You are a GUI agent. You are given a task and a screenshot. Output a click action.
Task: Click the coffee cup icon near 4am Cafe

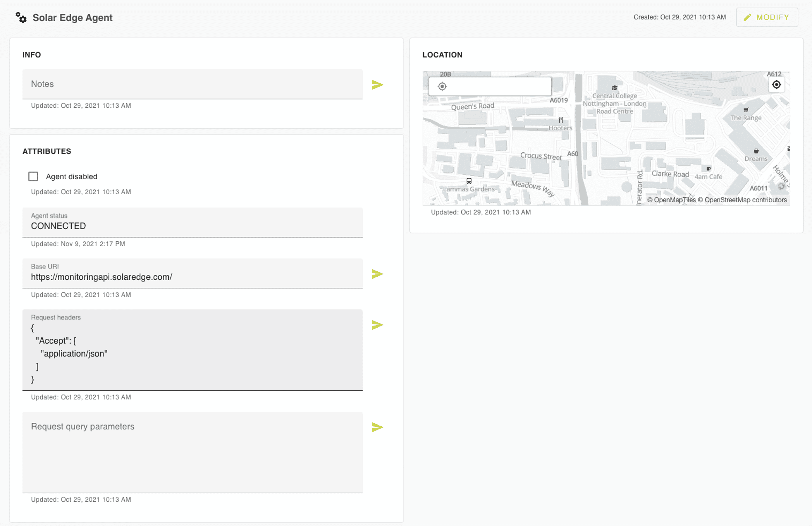[x=708, y=168]
